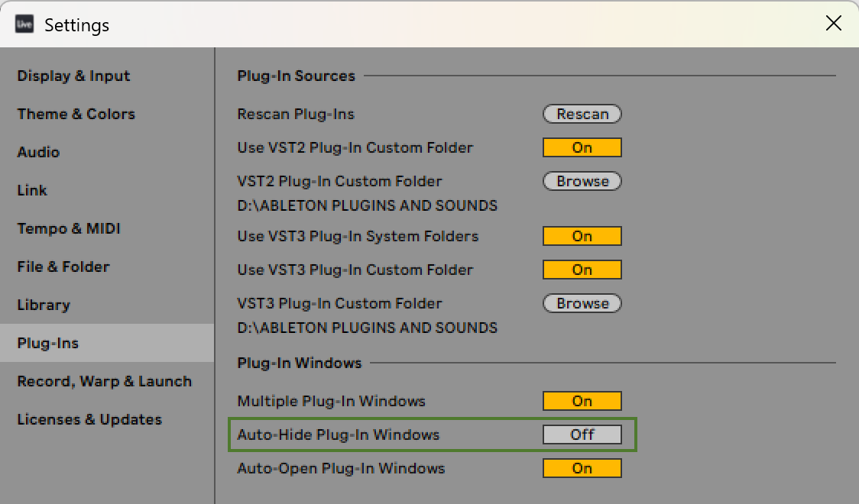This screenshot has height=504, width=859.
Task: Open Record, Warp & Launch tab
Action: click(104, 381)
